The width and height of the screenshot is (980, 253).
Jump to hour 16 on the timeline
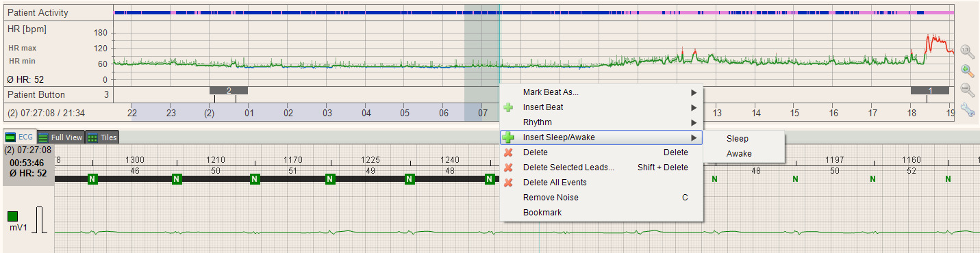833,113
